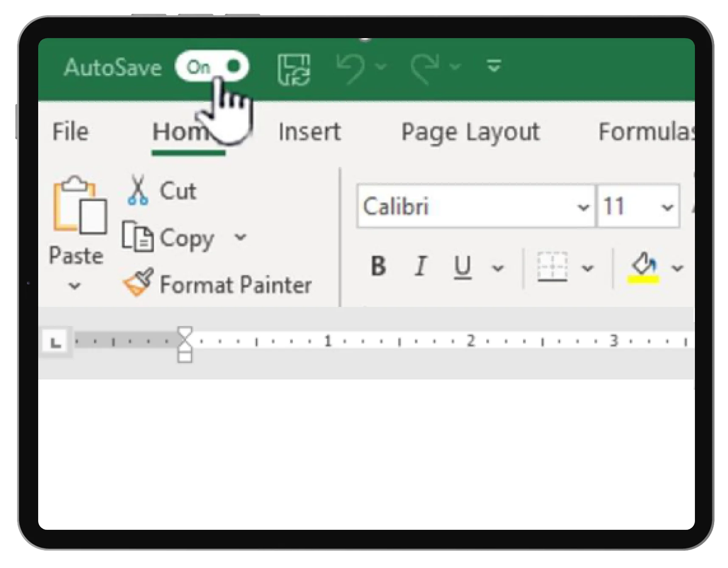Expand the Paste options arrow

(x=75, y=286)
